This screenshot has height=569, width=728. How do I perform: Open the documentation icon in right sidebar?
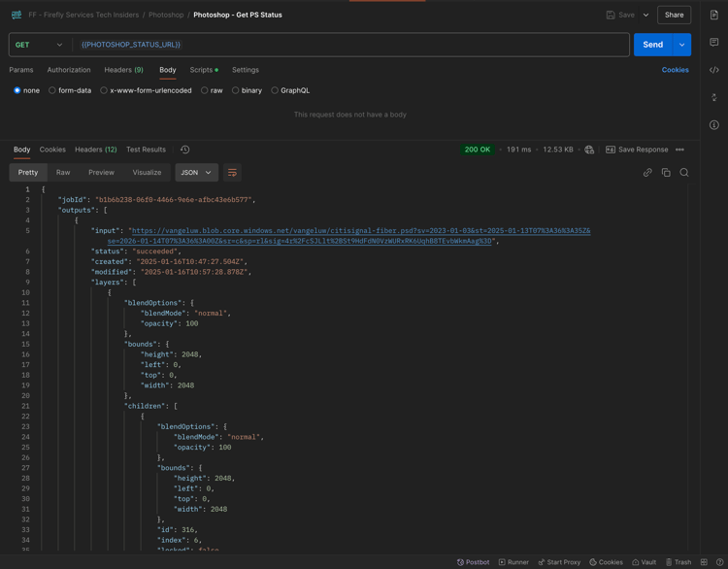pyautogui.click(x=714, y=15)
